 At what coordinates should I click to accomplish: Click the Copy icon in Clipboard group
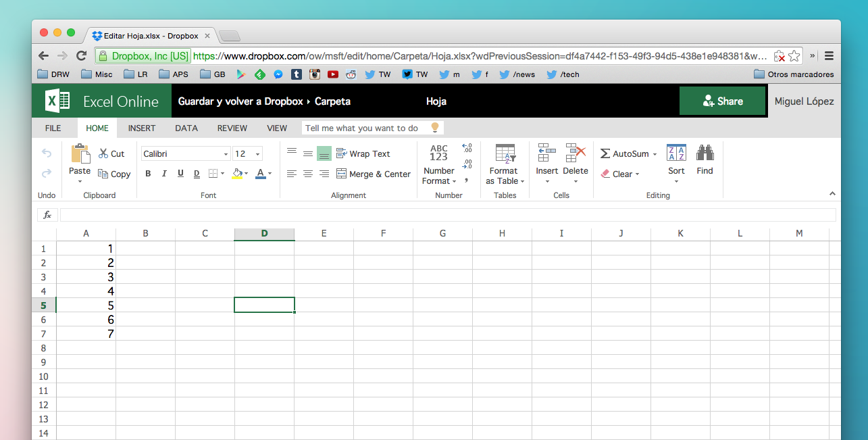[114, 174]
